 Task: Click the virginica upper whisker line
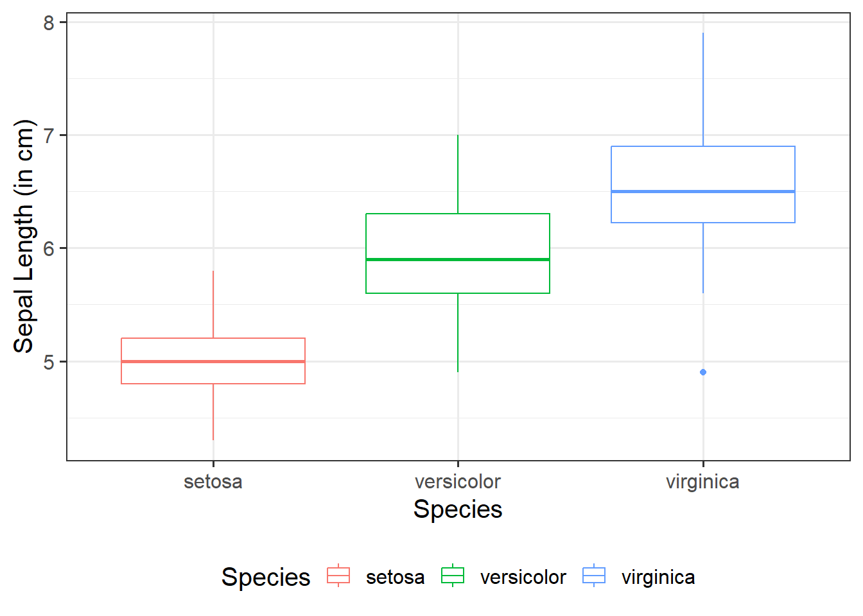703,90
